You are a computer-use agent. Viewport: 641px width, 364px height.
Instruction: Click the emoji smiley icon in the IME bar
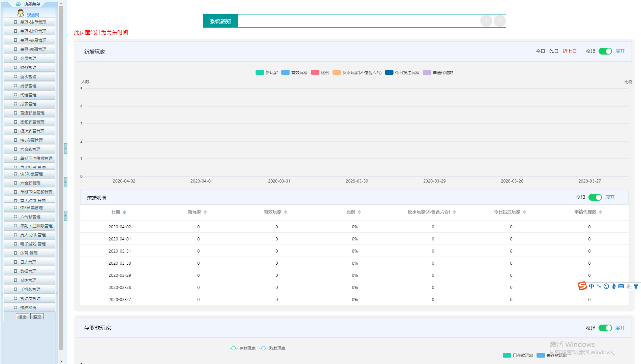click(x=606, y=286)
